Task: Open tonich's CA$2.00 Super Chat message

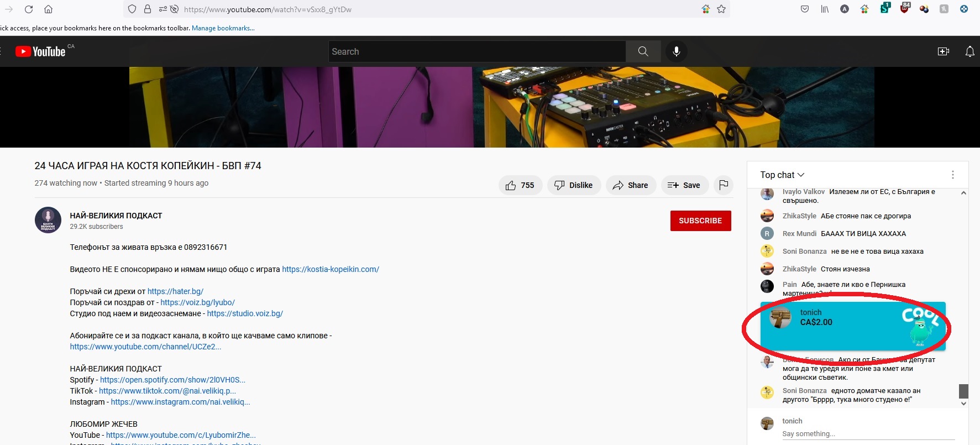Action: [x=853, y=326]
